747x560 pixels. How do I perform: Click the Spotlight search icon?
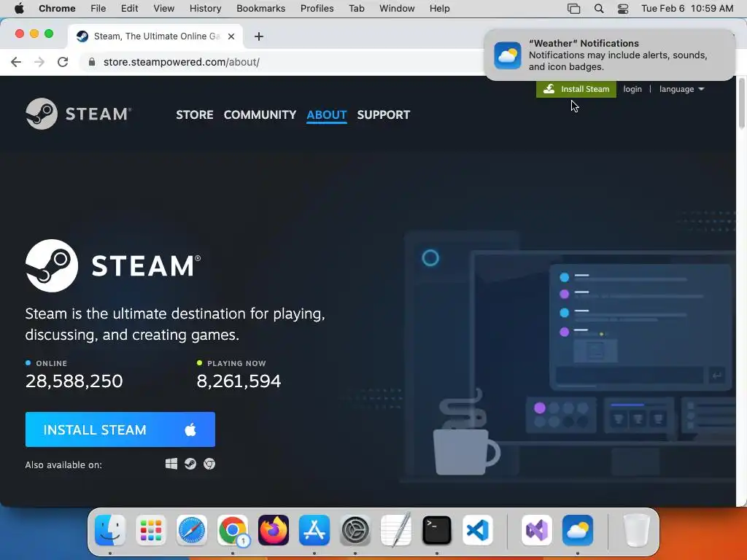(599, 9)
